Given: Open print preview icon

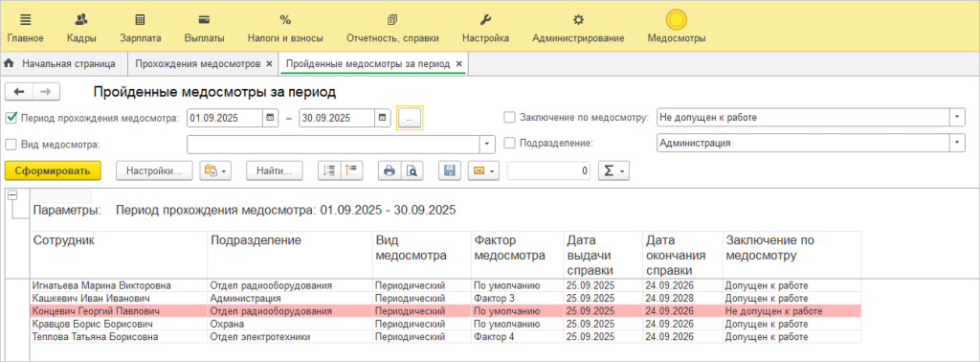Looking at the screenshot, I should [412, 170].
